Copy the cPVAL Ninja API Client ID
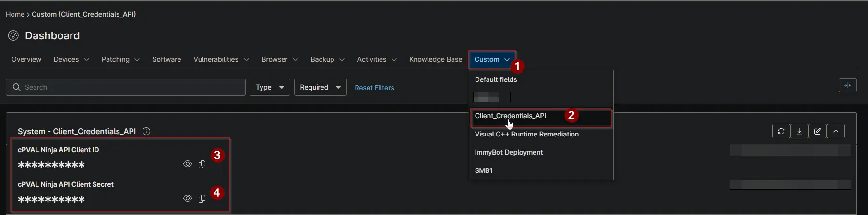Screen dimensions: 868x215 click(x=202, y=164)
